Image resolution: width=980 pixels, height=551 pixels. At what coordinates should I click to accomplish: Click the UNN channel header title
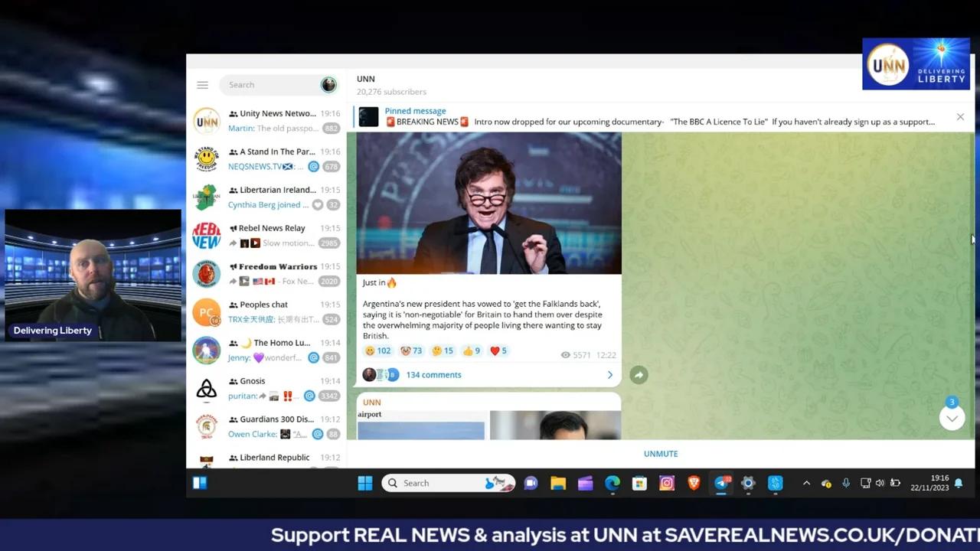click(x=366, y=79)
